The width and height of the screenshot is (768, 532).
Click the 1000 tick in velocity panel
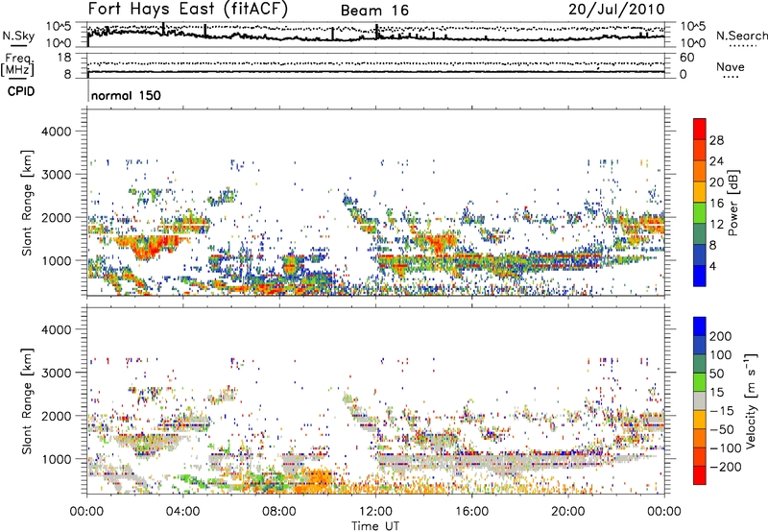tap(57, 459)
